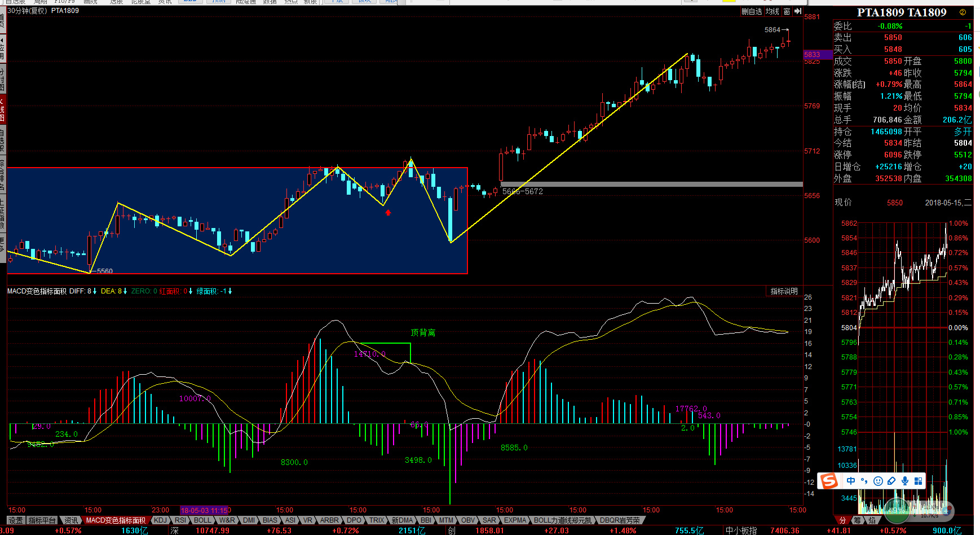Switch to the DBQR岩芳荣 tab

tap(620, 520)
